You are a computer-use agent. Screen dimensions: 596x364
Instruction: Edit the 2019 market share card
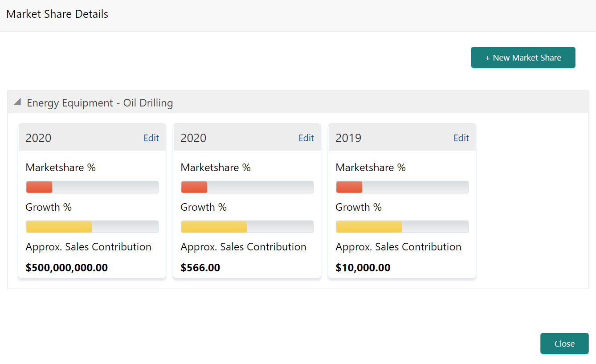pos(461,138)
